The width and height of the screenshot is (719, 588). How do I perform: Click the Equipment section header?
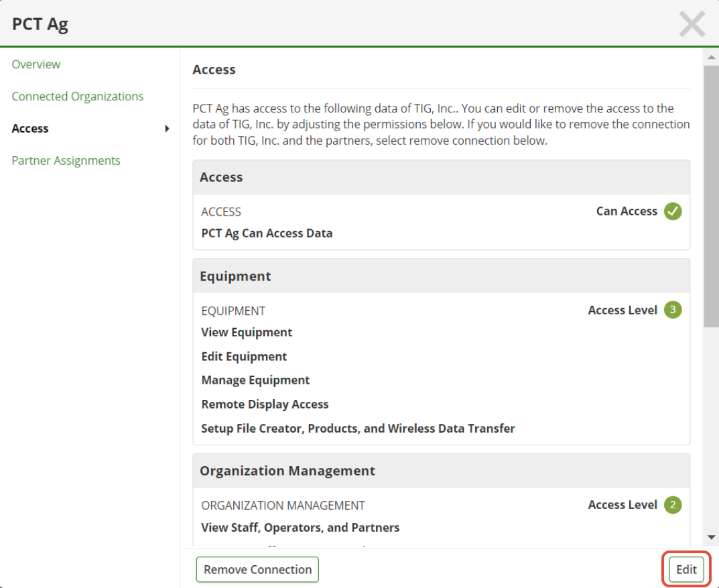coord(441,276)
